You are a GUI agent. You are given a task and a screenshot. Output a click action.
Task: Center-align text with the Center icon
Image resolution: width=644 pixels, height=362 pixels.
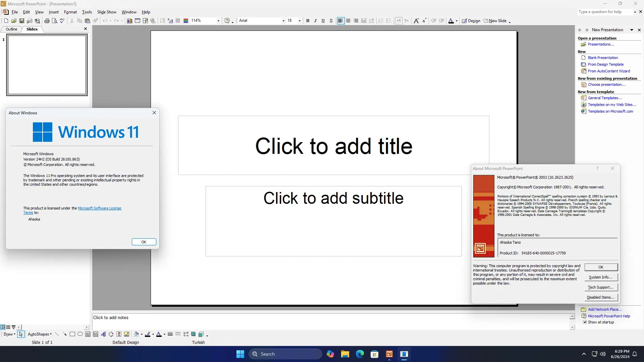click(x=348, y=21)
